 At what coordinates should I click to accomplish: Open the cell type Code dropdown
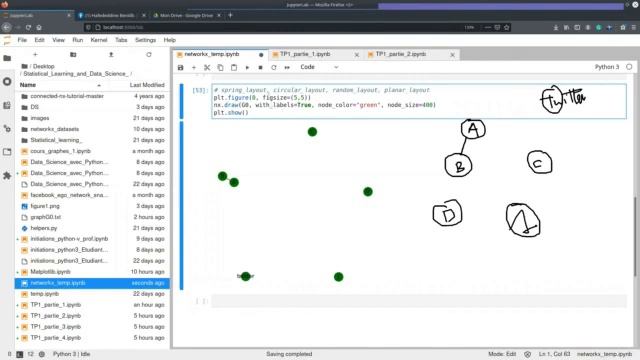tap(319, 67)
